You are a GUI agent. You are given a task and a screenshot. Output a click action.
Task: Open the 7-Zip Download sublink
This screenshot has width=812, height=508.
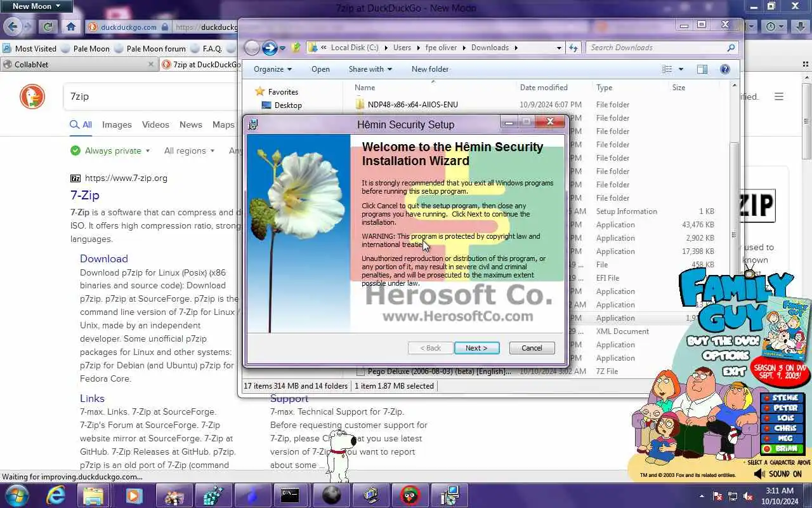[104, 258]
